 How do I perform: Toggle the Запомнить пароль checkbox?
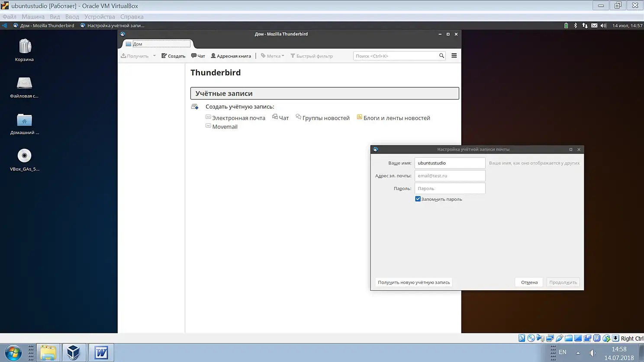[418, 199]
